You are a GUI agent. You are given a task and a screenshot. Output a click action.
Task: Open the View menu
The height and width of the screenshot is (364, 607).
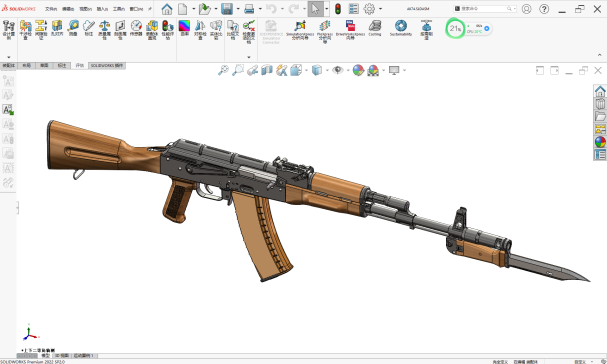tap(85, 9)
